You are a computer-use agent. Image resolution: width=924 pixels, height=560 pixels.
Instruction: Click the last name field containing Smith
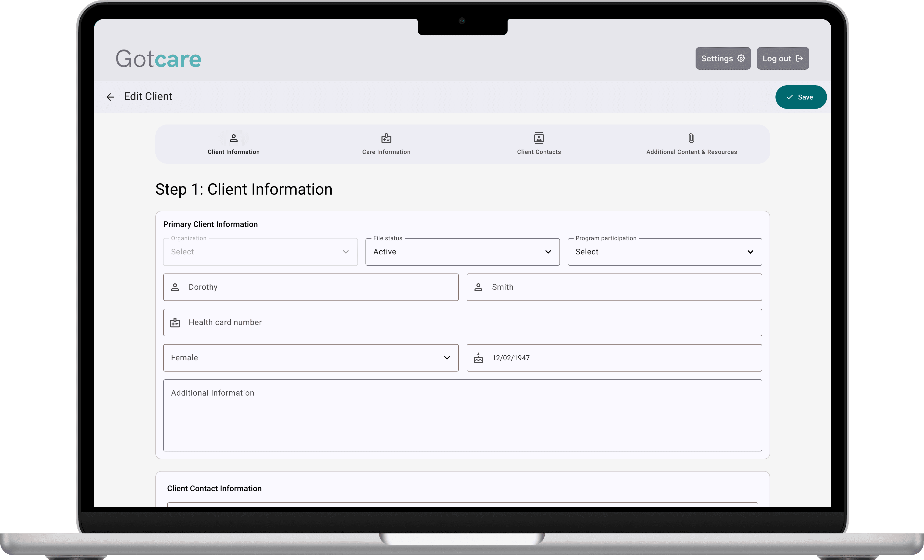(x=614, y=287)
